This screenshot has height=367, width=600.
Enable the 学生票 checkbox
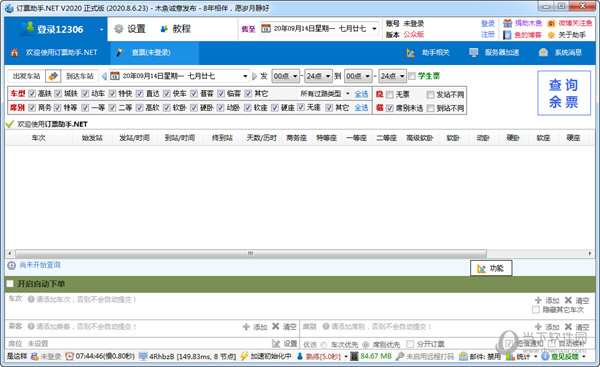pos(412,76)
